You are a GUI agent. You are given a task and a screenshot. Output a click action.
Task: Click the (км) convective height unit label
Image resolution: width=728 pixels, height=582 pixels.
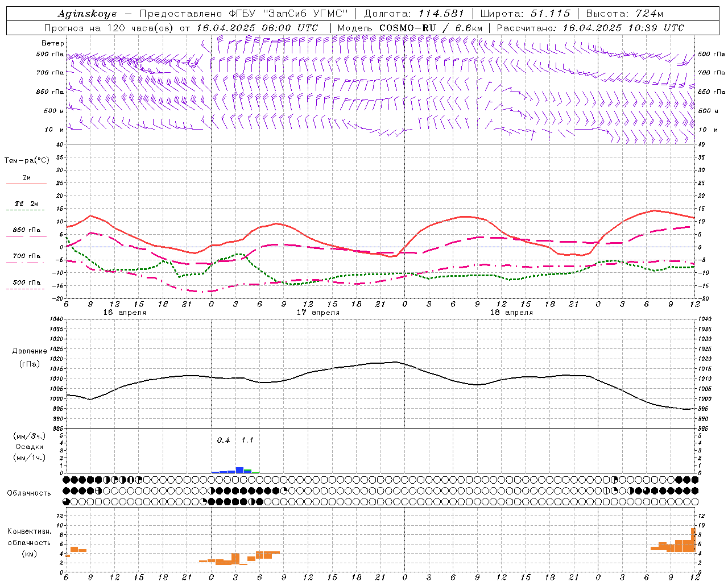point(29,554)
